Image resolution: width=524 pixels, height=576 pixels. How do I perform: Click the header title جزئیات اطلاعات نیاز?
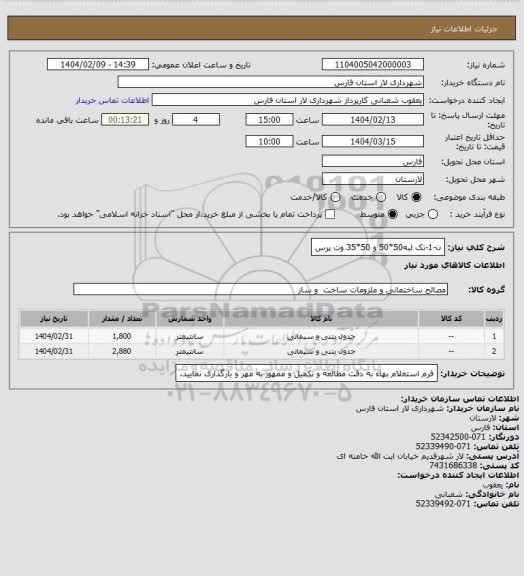pyautogui.click(x=464, y=29)
